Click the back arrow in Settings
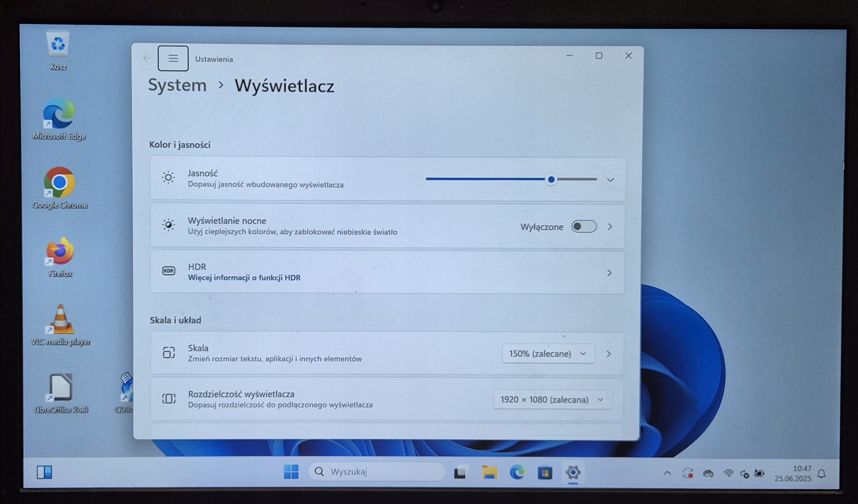 tap(147, 58)
